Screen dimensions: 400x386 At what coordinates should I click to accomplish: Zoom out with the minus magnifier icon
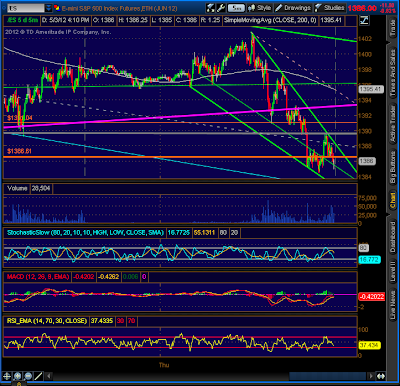point(28,376)
